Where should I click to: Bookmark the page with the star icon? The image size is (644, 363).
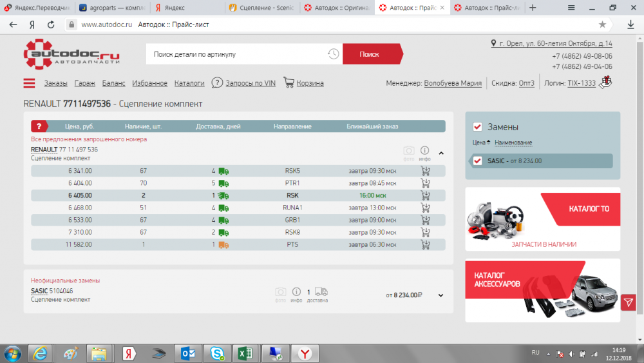click(602, 25)
